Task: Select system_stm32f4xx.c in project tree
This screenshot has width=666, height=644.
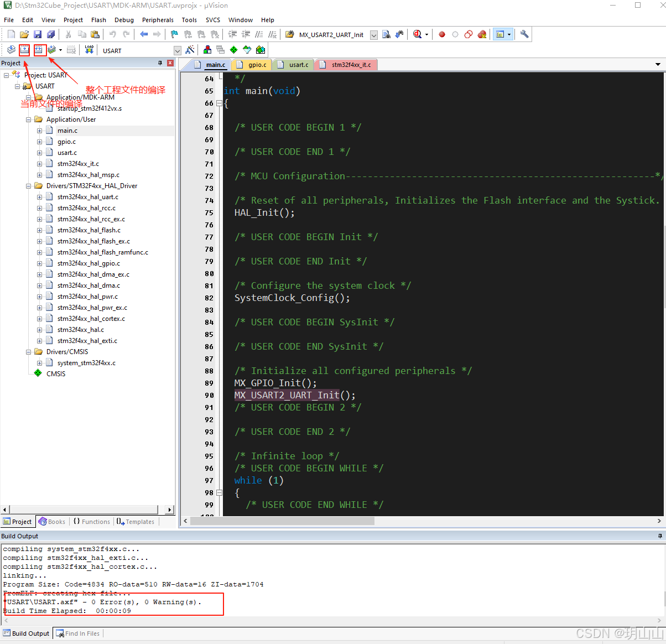Action: click(x=86, y=363)
